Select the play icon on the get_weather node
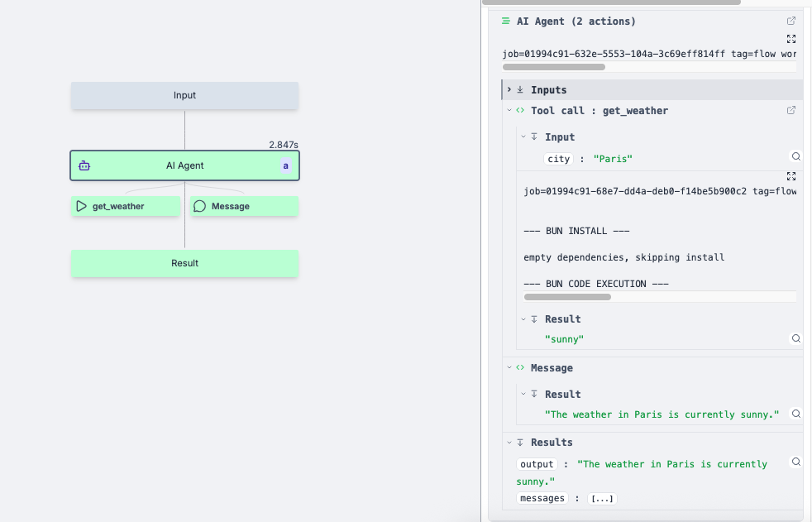This screenshot has width=812, height=522. pos(81,206)
